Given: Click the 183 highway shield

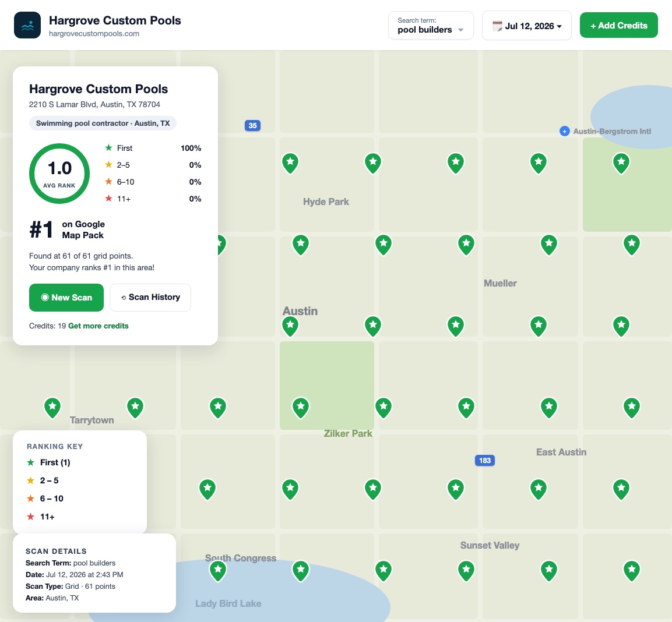Looking at the screenshot, I should [x=485, y=461].
